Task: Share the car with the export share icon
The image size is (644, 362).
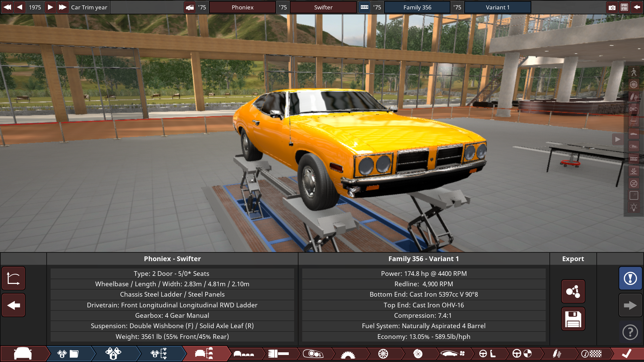Action: pos(573,291)
